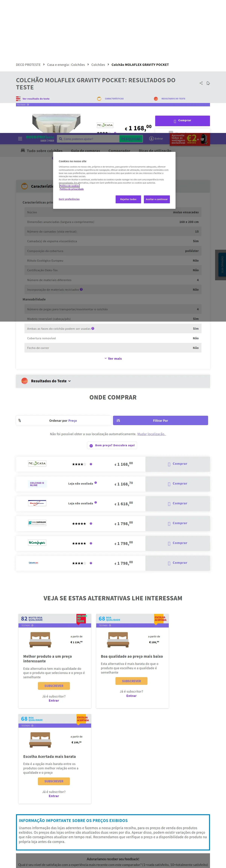
Task: Click the question icon next to TESTADO on 82 card
Action: coord(32,625)
